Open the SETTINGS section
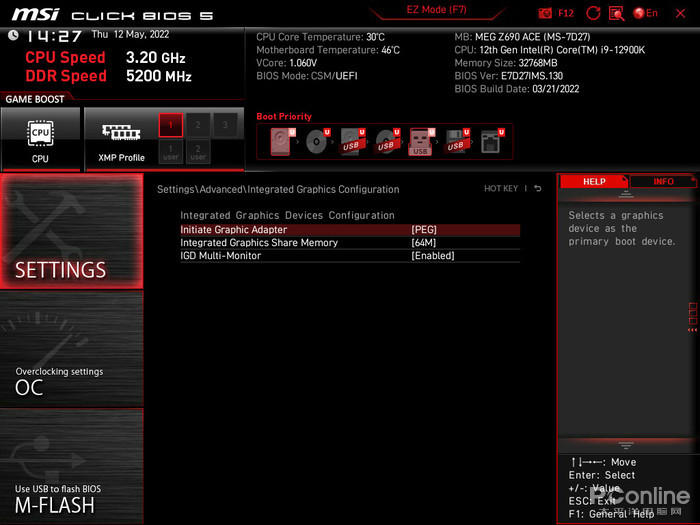 (x=72, y=231)
